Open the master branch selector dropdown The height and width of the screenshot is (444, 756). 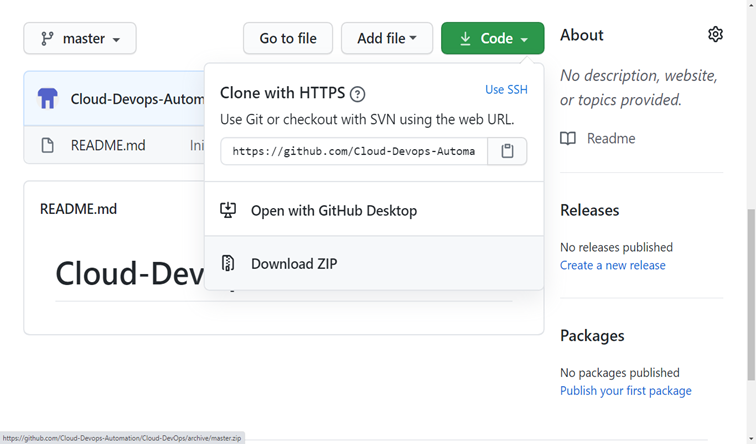click(80, 38)
